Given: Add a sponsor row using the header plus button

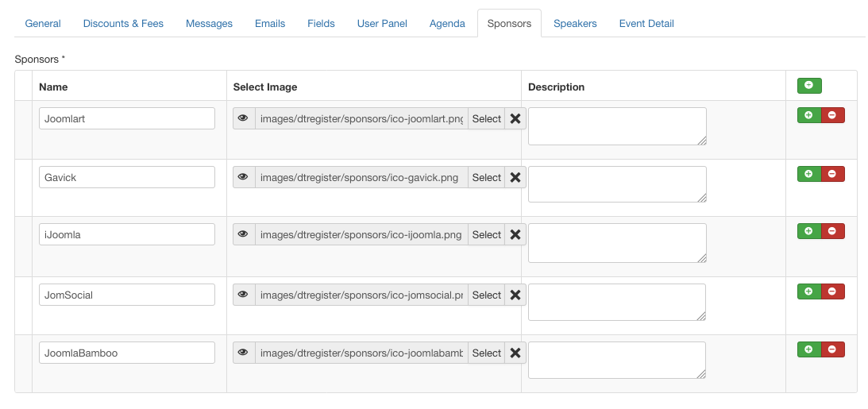Looking at the screenshot, I should [808, 85].
